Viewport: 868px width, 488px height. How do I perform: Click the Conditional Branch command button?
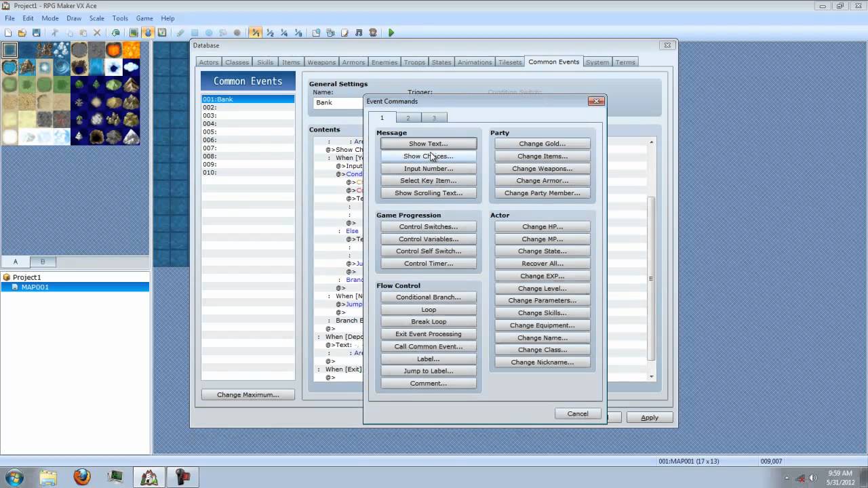point(429,297)
